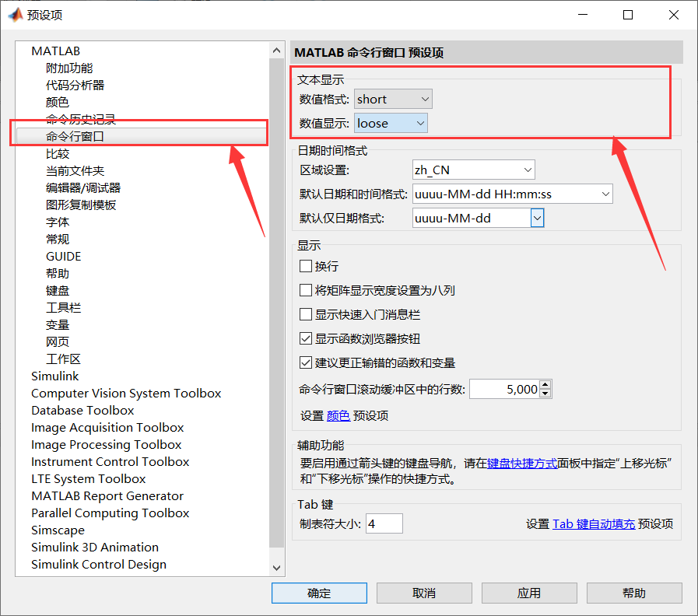698x616 pixels.
Task: Select Simulink in preferences tree
Action: click(x=54, y=376)
